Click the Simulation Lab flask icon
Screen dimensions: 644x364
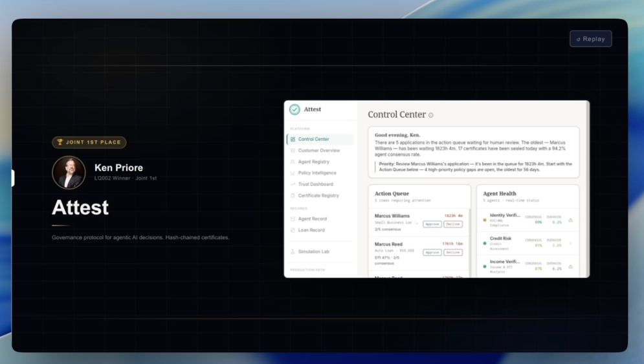(293, 252)
